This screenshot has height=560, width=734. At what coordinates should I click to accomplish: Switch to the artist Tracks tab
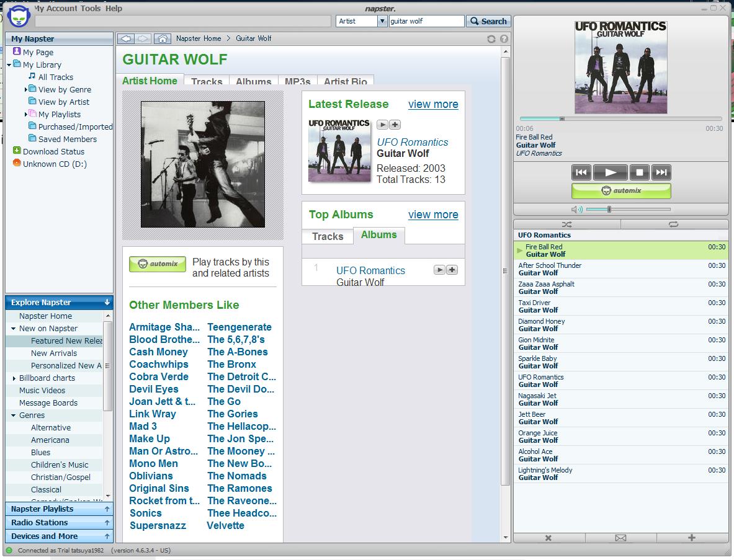click(207, 81)
